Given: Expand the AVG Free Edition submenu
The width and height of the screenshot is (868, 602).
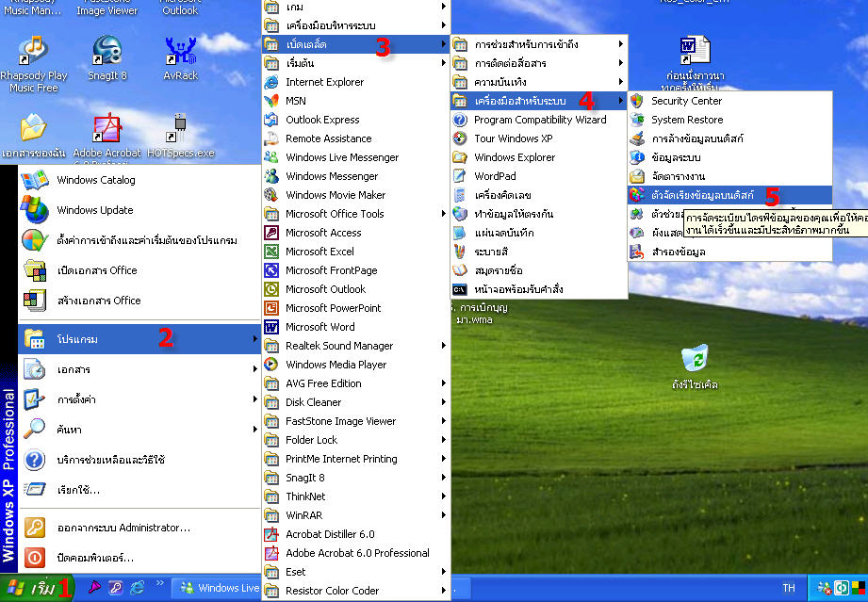Looking at the screenshot, I should tap(356, 382).
